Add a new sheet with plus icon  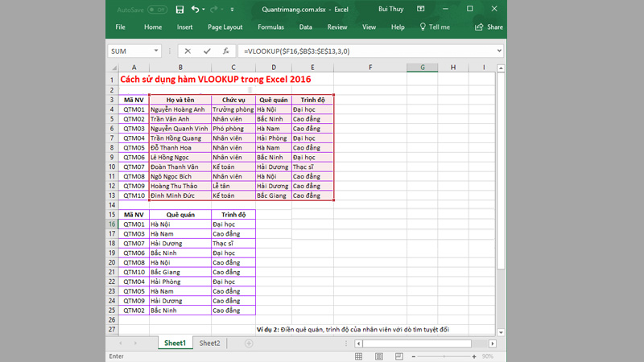(249, 343)
